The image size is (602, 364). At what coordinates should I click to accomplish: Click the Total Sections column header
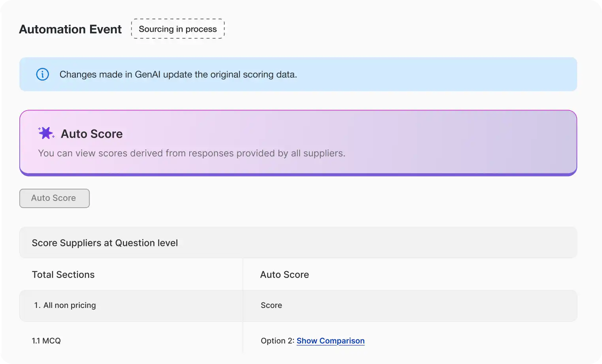pos(63,275)
